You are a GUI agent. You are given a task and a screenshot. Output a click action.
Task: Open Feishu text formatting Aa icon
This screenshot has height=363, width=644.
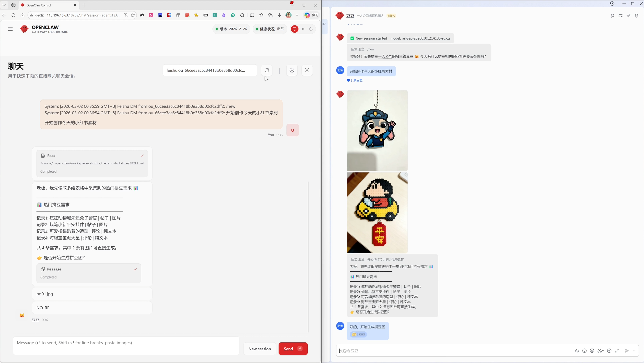click(577, 351)
